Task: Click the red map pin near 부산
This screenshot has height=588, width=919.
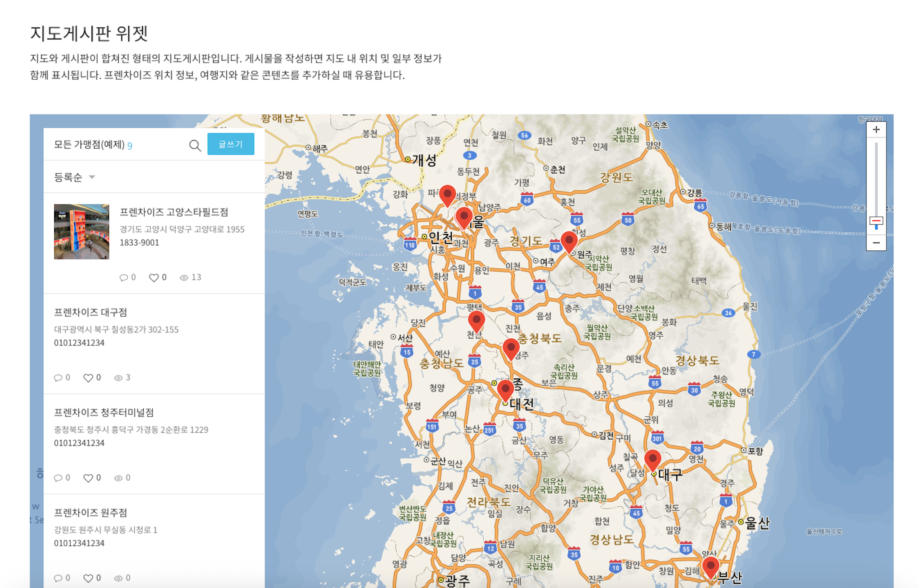Action: click(x=710, y=566)
